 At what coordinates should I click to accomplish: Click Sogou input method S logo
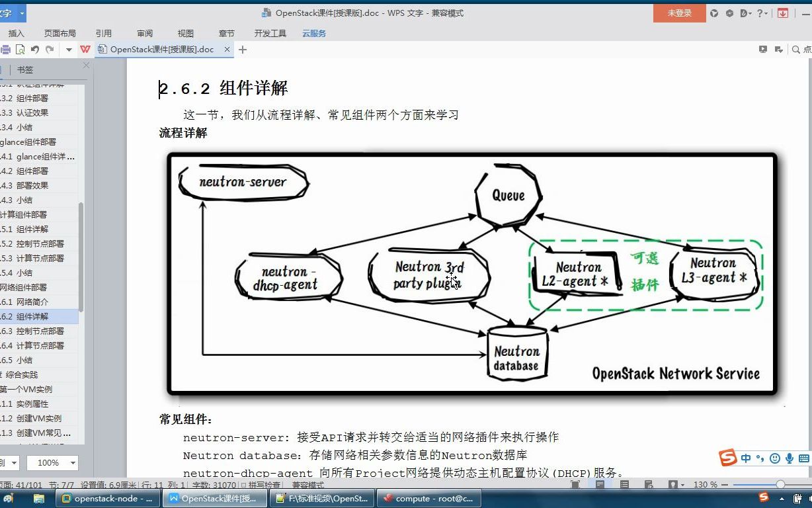(728, 458)
